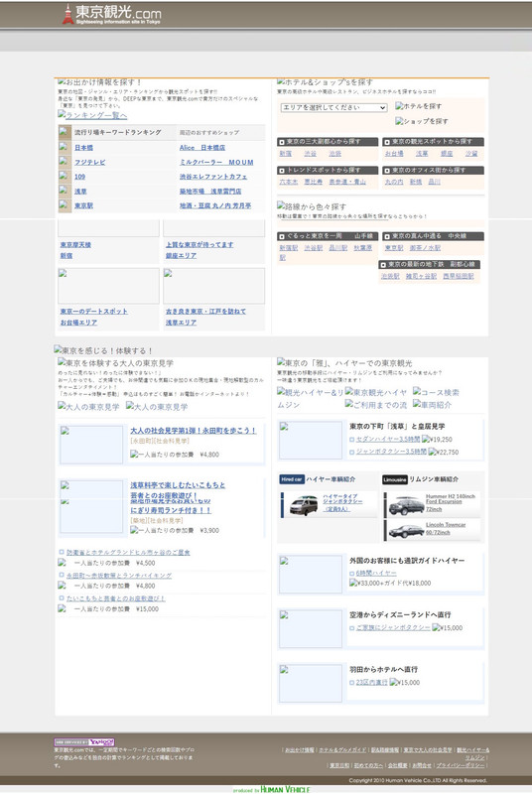Open the フジテレビ keyword link
This screenshot has width=532, height=794.
[x=90, y=162]
